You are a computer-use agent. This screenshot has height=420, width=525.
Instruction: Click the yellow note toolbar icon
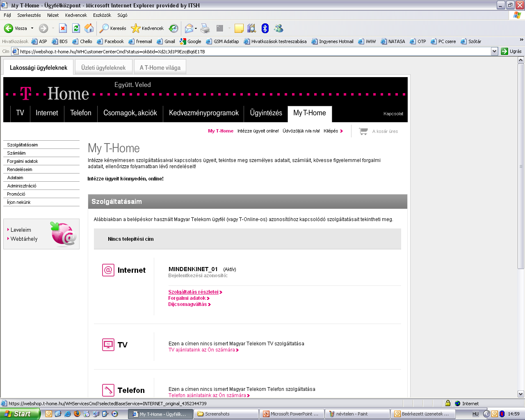pos(239,28)
